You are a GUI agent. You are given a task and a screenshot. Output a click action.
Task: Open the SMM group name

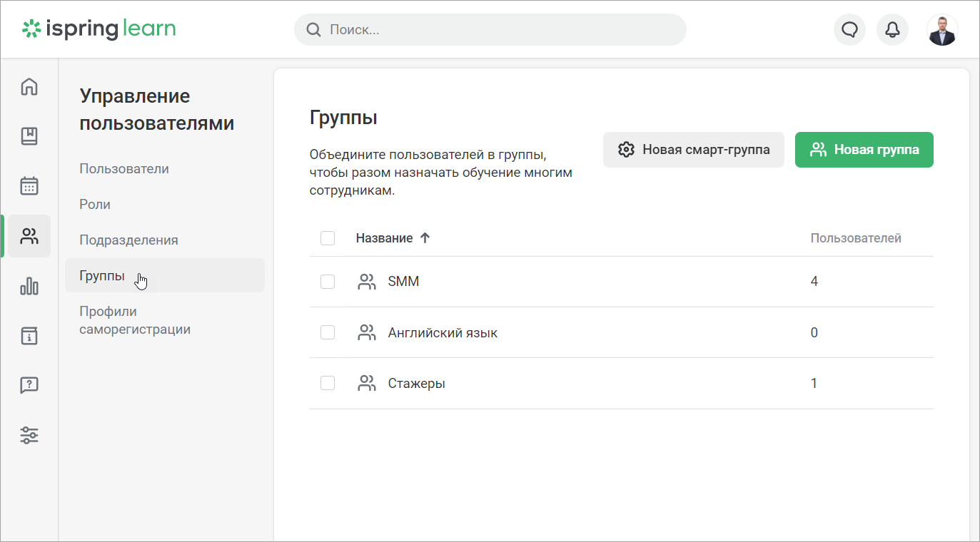coord(403,282)
